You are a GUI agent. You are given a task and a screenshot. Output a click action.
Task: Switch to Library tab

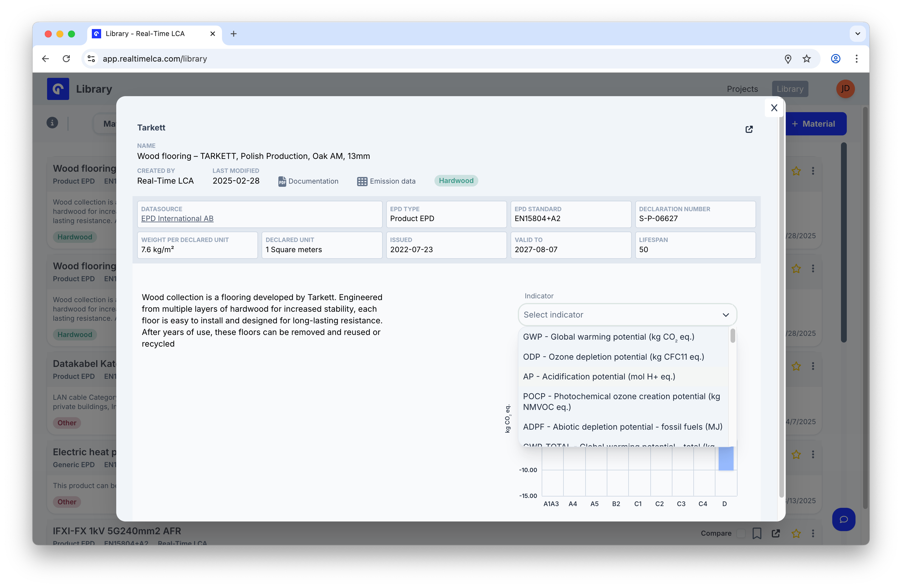tap(790, 89)
